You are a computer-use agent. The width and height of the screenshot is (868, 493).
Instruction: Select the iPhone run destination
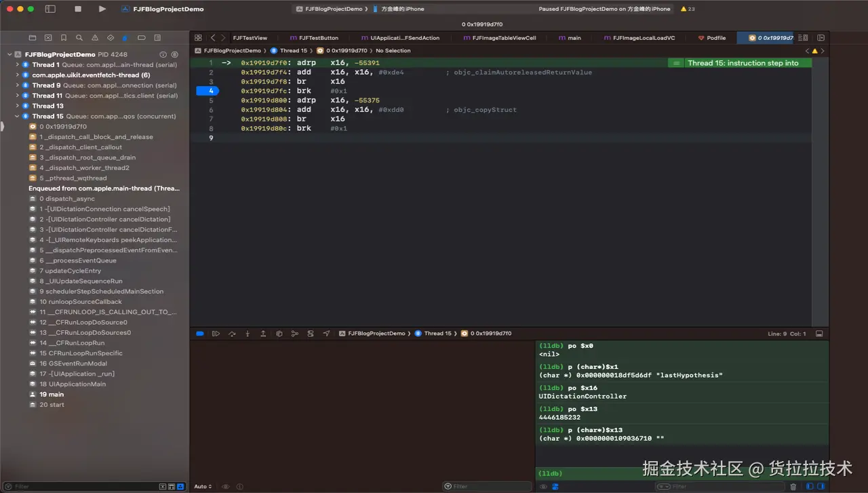coord(399,9)
